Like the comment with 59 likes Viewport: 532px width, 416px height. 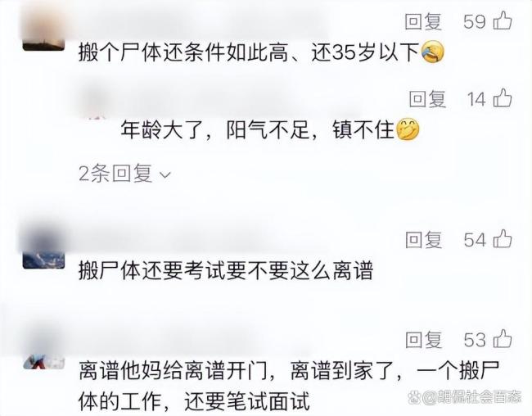click(503, 20)
